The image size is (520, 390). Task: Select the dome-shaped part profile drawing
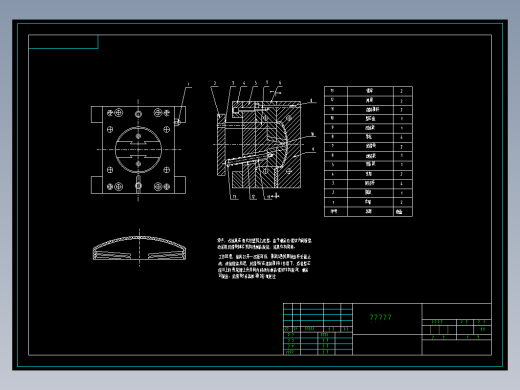[139, 248]
